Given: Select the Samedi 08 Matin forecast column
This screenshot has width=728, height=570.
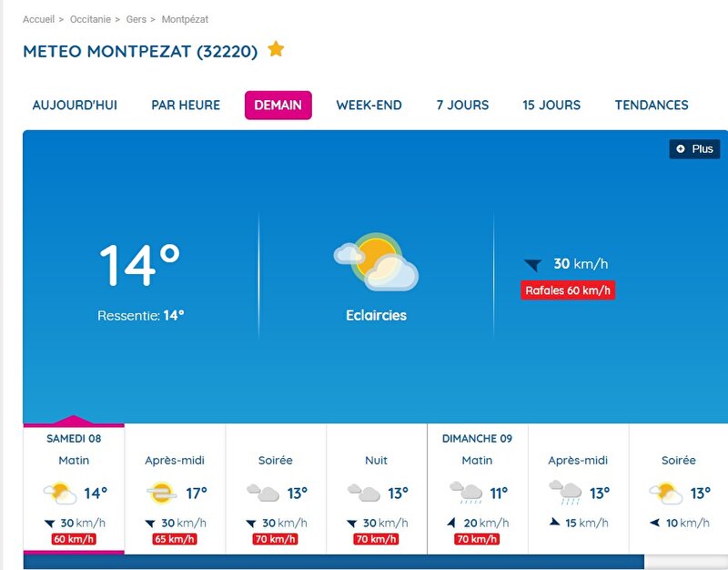Looking at the screenshot, I should (x=74, y=488).
